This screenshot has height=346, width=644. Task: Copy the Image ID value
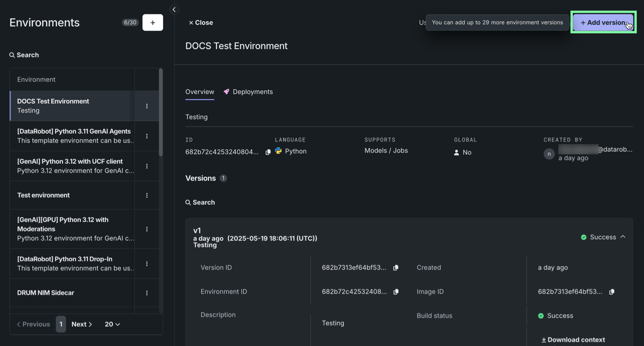pos(611,292)
